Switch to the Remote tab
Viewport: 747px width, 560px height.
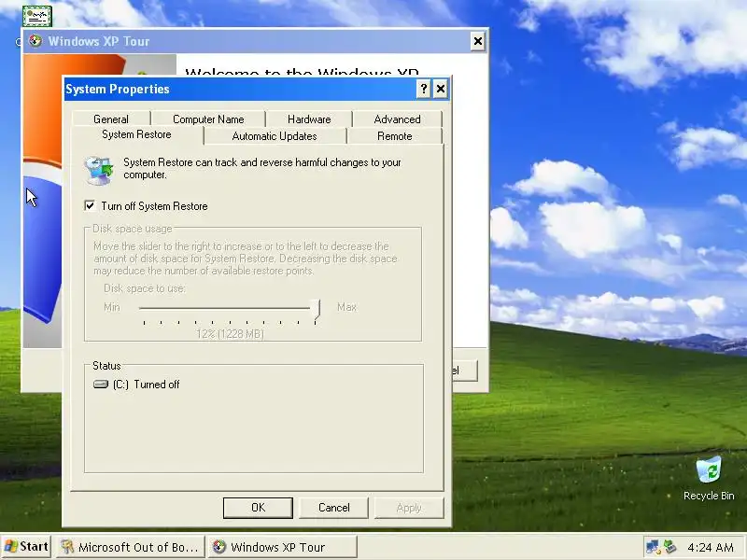pyautogui.click(x=394, y=136)
